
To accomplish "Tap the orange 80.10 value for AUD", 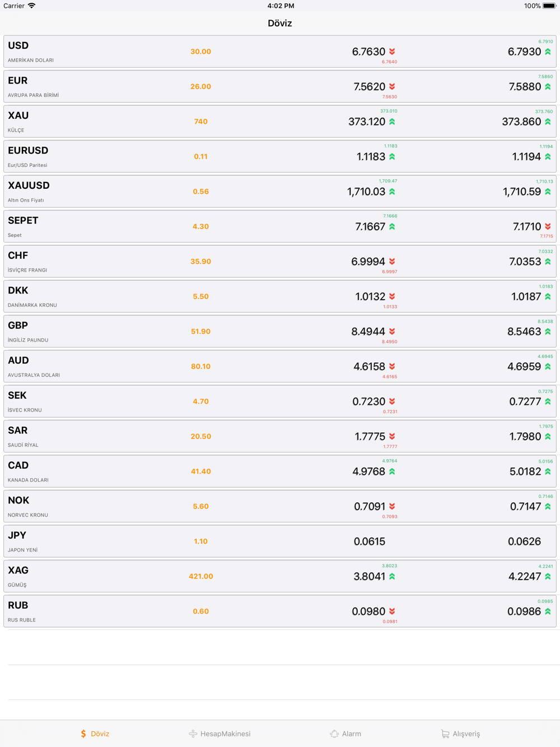I will coord(200,366).
